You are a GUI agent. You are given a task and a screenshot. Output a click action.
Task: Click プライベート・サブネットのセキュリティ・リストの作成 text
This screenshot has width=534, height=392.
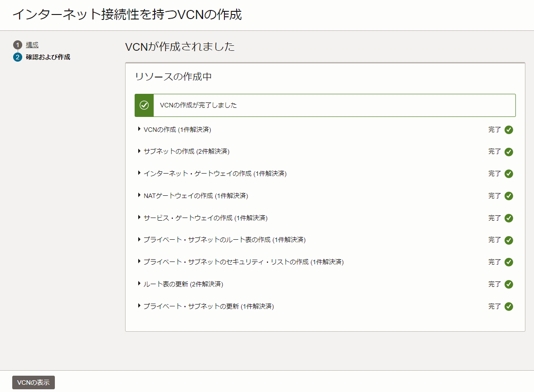(x=226, y=262)
